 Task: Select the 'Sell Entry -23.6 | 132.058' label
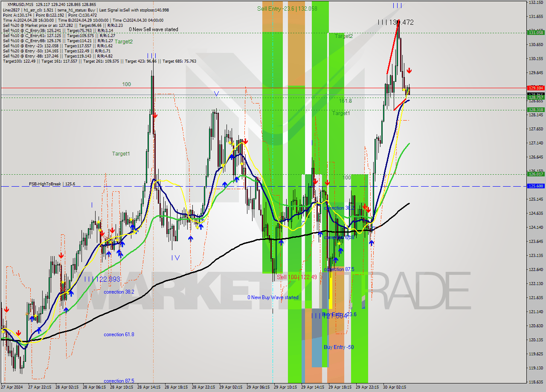tap(287, 9)
